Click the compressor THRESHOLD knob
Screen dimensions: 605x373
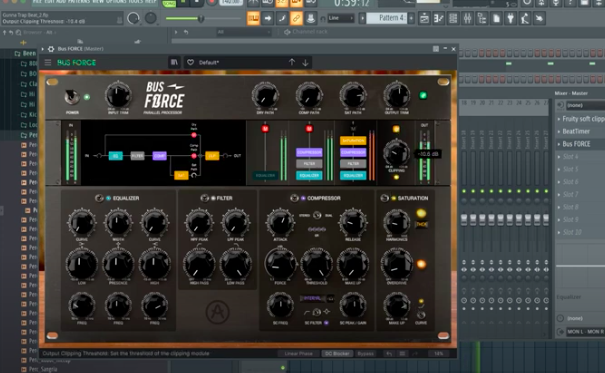tap(316, 265)
